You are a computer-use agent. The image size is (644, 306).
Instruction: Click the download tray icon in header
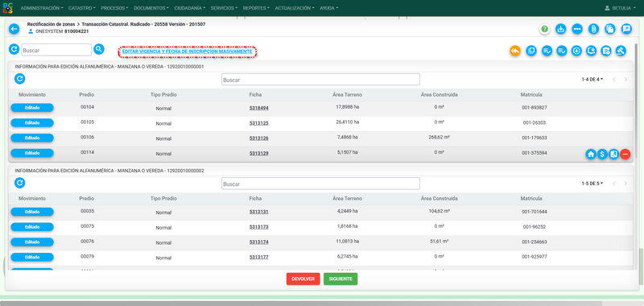[x=560, y=29]
